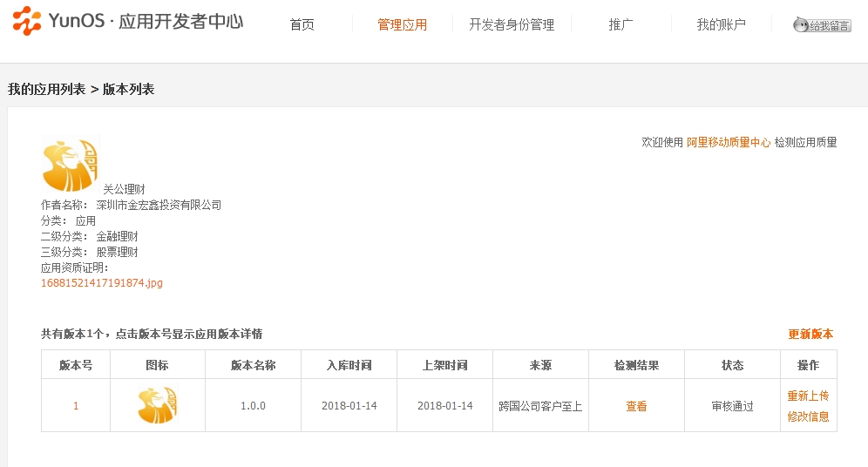Image resolution: width=868 pixels, height=467 pixels.
Task: Open the 16881521417191874.jpg certificate file link
Action: coord(102,283)
